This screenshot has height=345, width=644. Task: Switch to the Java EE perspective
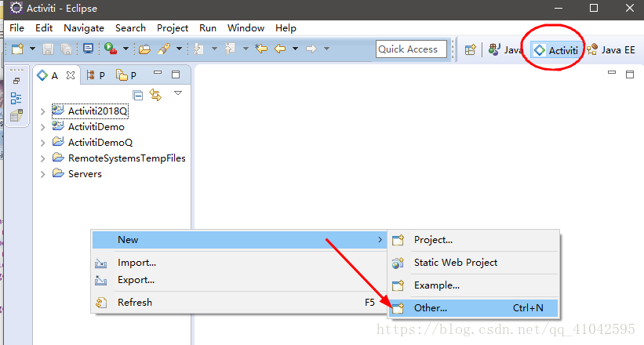click(x=611, y=49)
